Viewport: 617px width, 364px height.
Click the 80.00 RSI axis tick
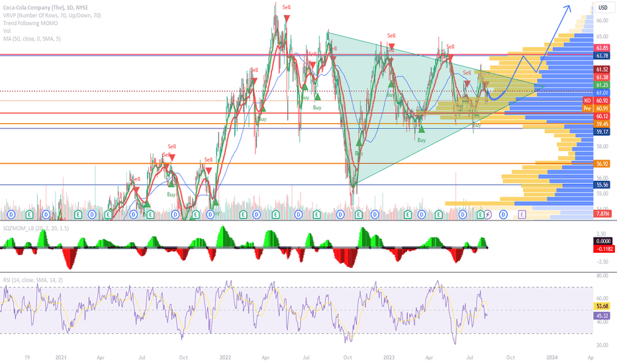[x=602, y=275]
